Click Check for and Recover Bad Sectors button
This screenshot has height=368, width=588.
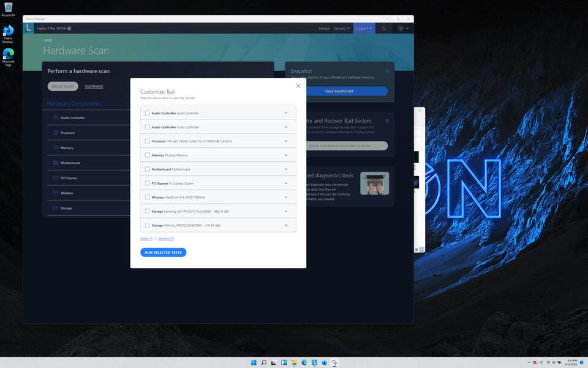click(339, 146)
